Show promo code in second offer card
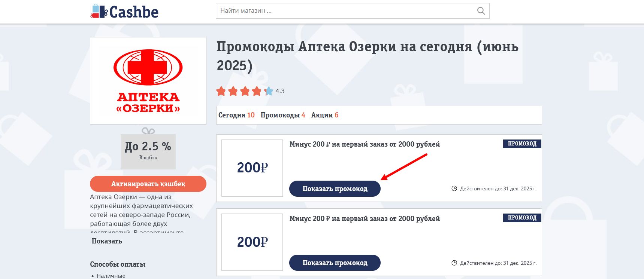Viewport: 644px width, 279px height. tap(335, 263)
